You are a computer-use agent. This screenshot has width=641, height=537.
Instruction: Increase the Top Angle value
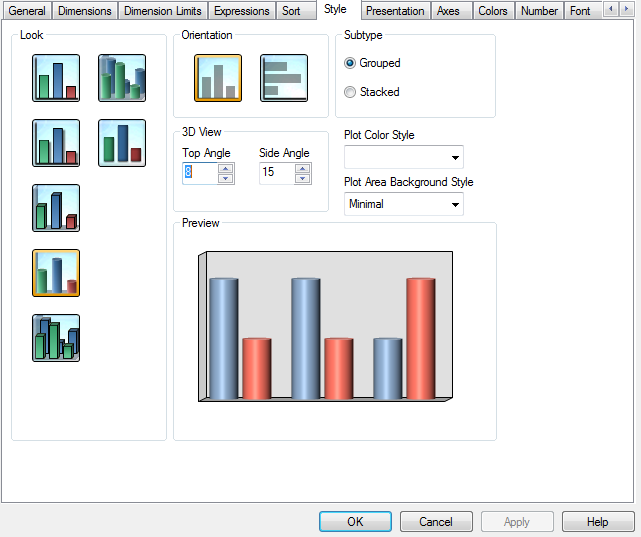[226, 168]
